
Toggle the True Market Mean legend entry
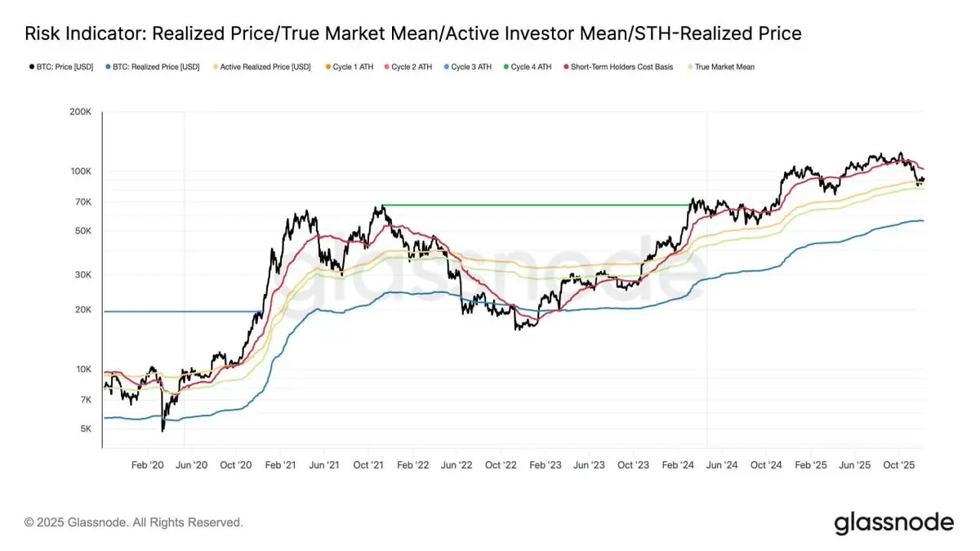(x=719, y=67)
